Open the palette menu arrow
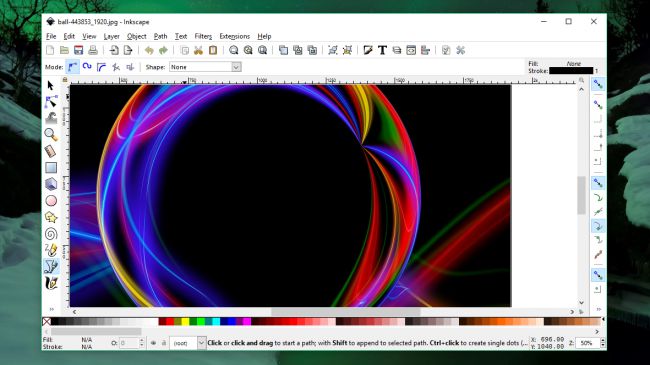Viewport: 650px width, 365px height. (x=603, y=319)
